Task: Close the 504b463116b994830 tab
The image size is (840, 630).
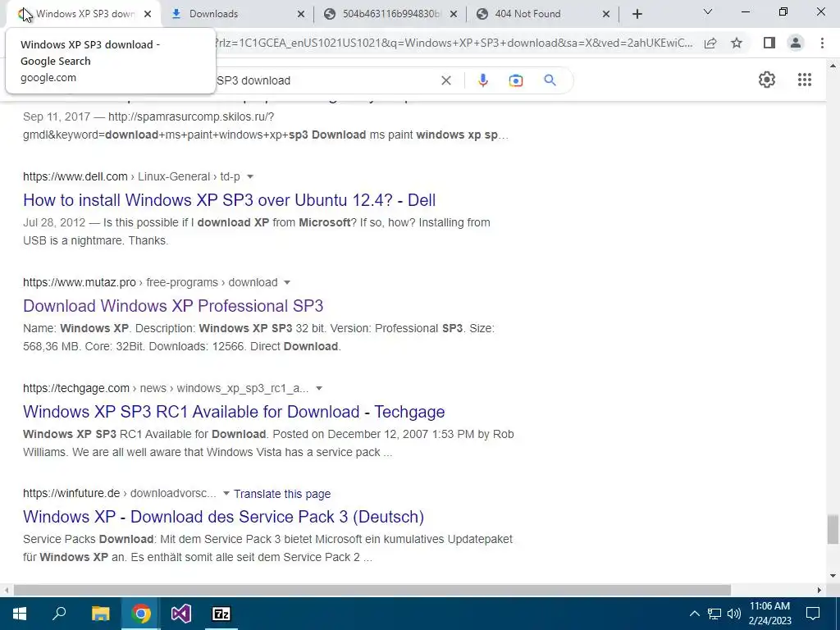Action: pos(453,14)
